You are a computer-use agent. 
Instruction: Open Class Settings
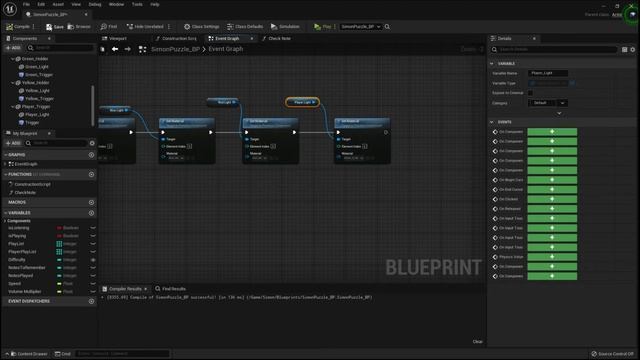tap(201, 27)
